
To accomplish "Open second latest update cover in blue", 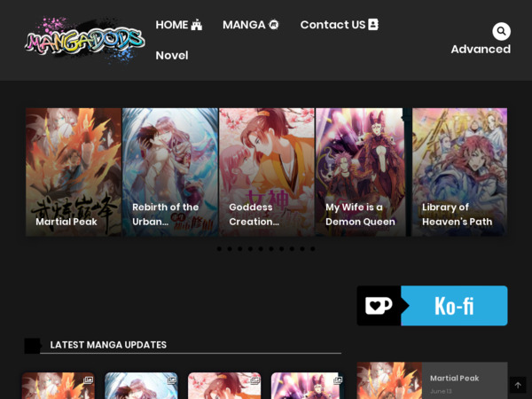I will click(141, 386).
